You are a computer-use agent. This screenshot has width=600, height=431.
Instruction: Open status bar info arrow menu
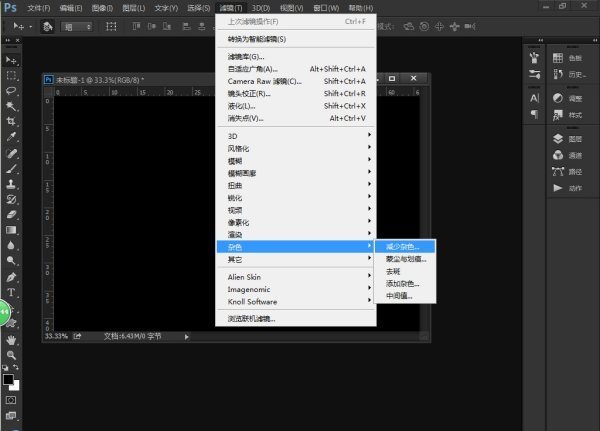pos(186,337)
